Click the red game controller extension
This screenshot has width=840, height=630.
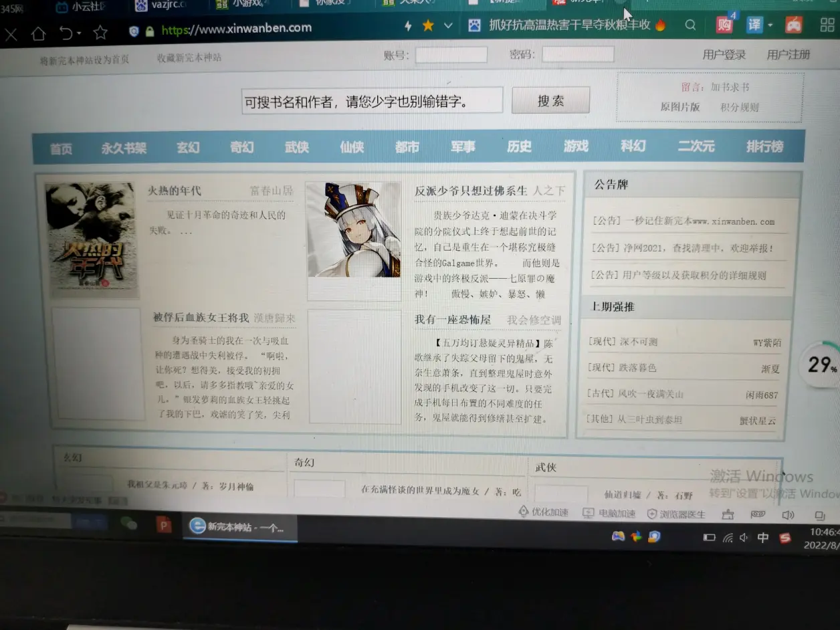(793, 25)
